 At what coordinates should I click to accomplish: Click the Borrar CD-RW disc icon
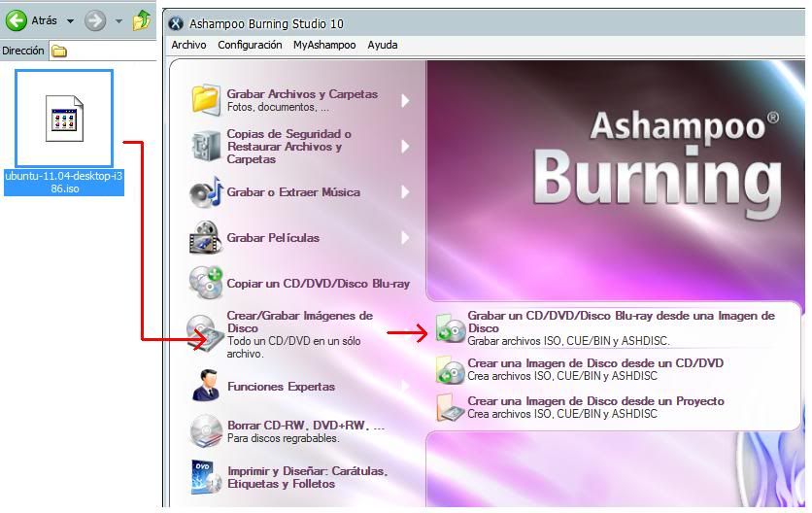point(206,431)
